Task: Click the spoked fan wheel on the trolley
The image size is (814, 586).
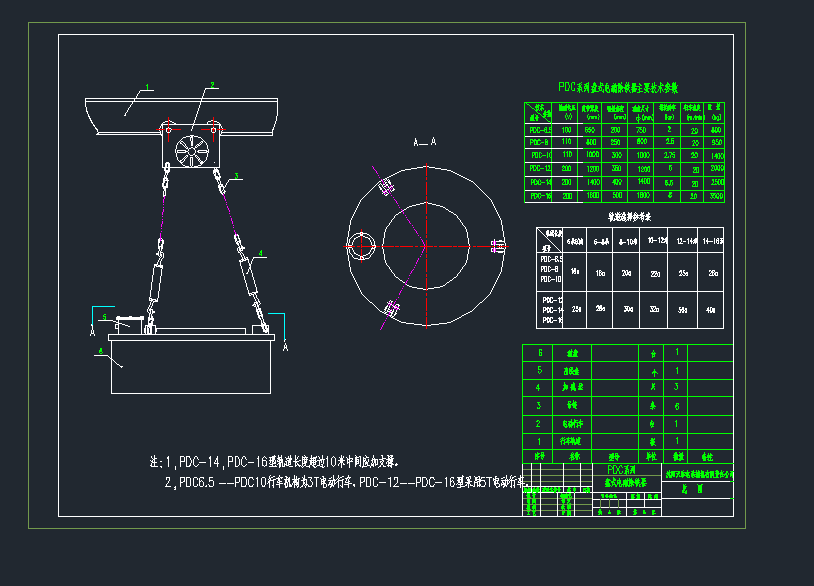Action: point(190,151)
